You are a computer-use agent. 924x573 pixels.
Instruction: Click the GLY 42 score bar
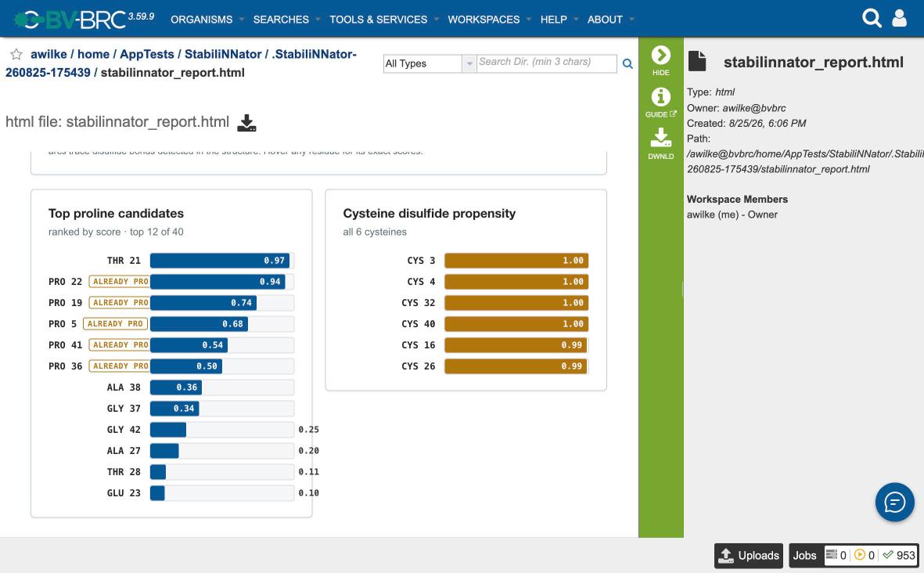click(168, 430)
